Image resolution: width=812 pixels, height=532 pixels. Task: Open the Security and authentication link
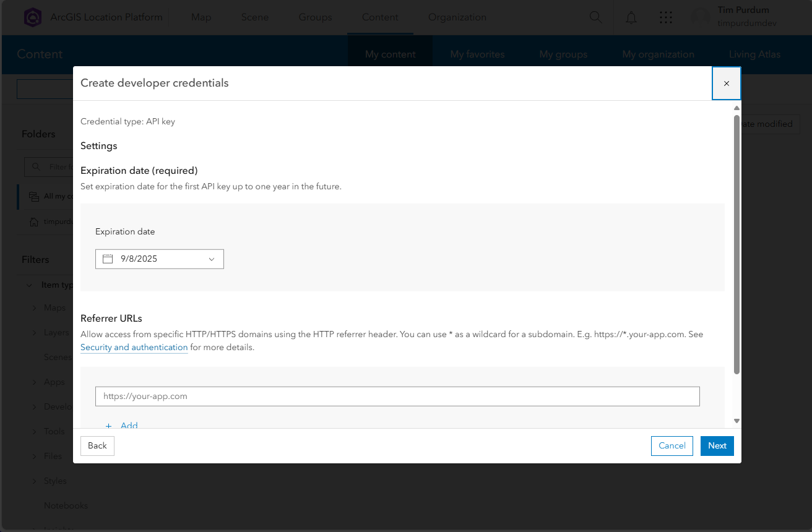click(134, 348)
